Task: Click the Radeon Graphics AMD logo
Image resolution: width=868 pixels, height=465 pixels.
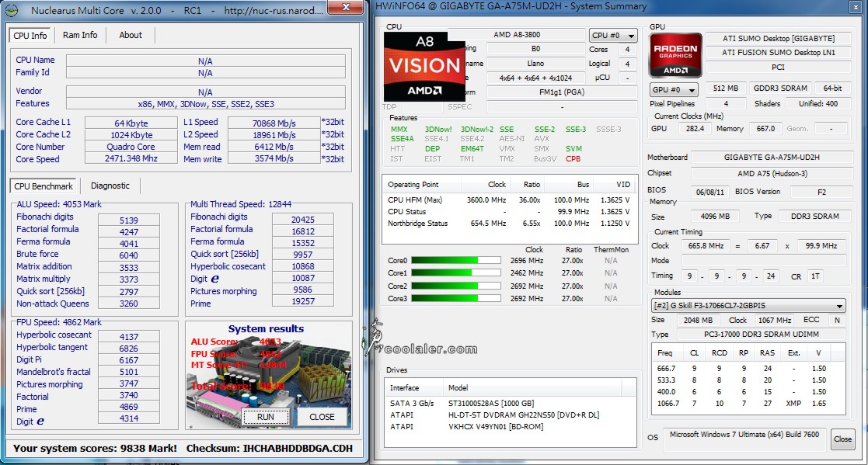Action: tap(675, 55)
